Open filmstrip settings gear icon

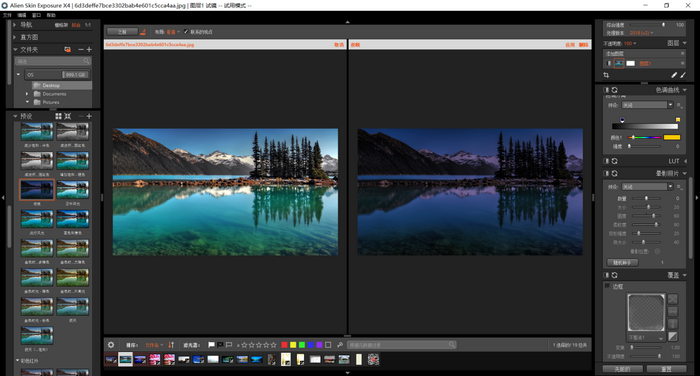(x=111, y=345)
